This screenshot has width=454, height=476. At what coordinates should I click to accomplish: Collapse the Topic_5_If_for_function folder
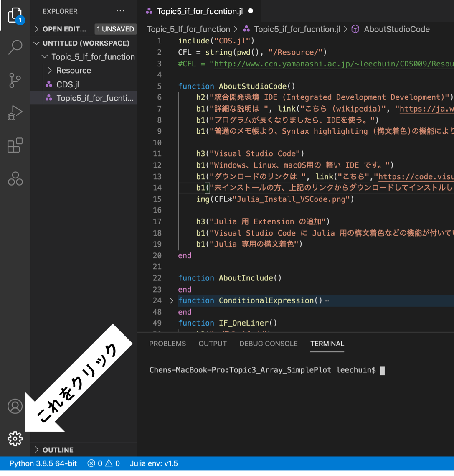(45, 57)
